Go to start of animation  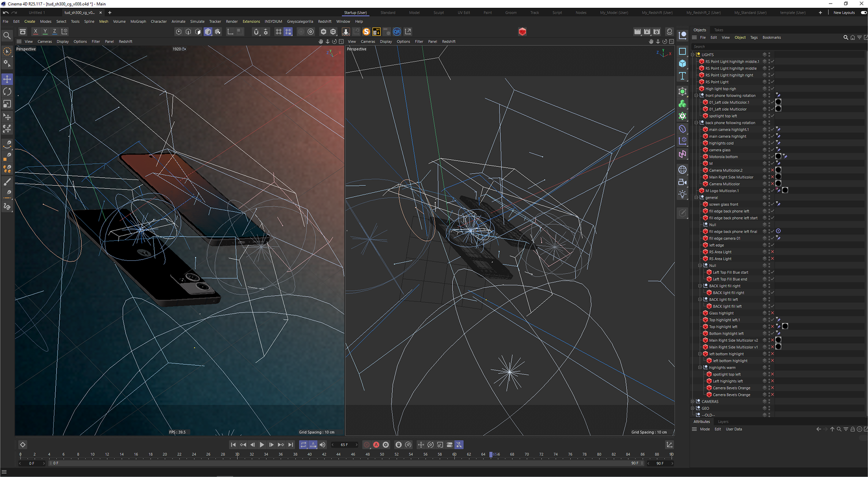click(233, 445)
